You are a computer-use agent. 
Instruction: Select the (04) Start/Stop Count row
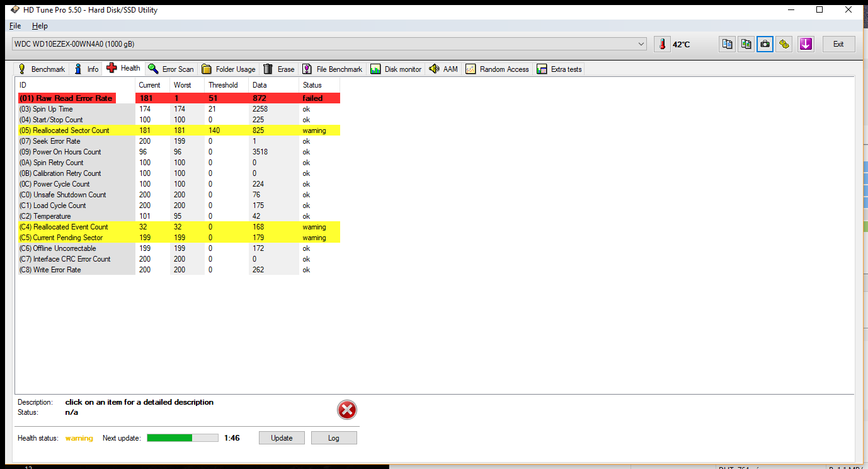[x=179, y=120]
